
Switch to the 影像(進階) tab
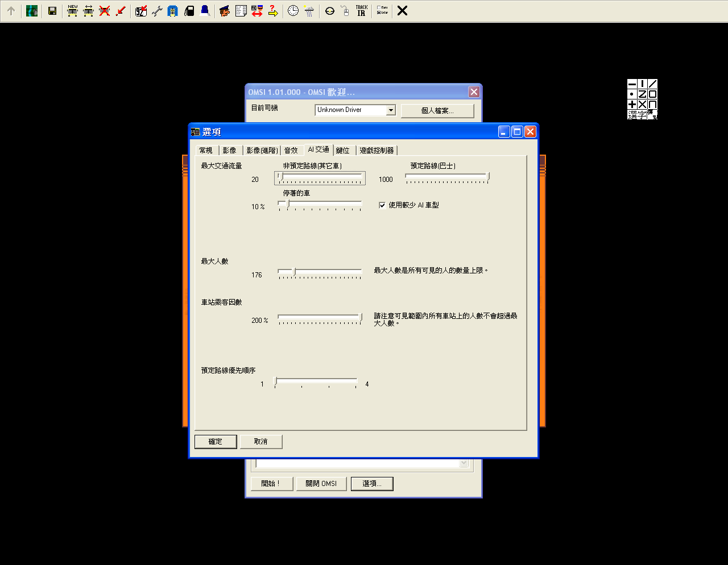click(262, 150)
